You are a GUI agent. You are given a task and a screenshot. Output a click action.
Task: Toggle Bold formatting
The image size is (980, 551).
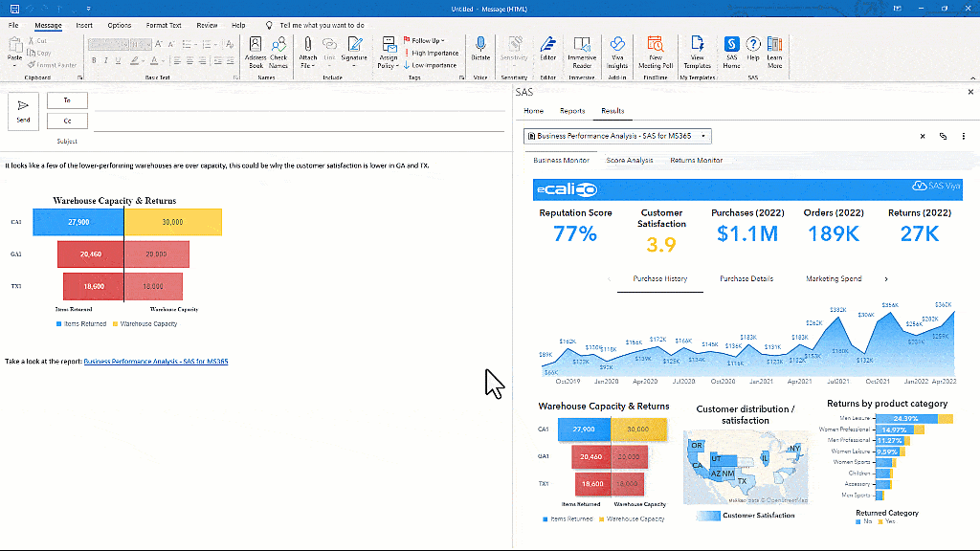pyautogui.click(x=94, y=60)
